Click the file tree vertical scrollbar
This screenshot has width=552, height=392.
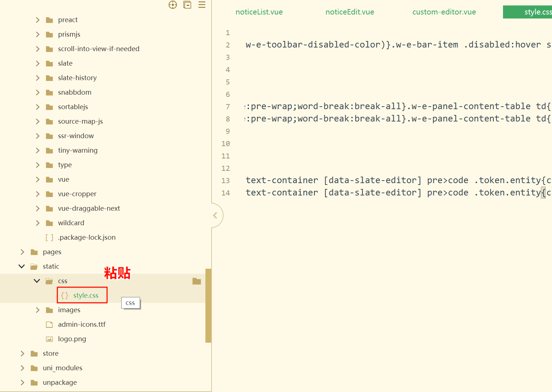208,306
